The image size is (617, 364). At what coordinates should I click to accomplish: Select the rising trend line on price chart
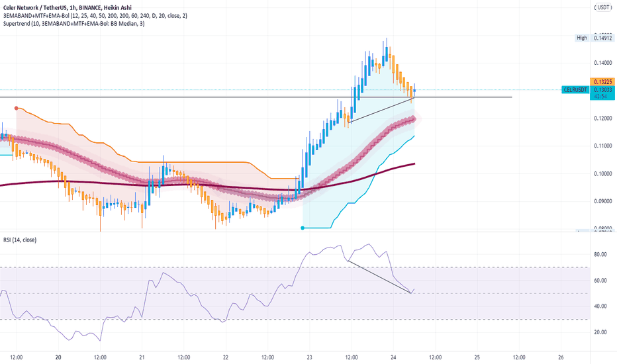381,110
